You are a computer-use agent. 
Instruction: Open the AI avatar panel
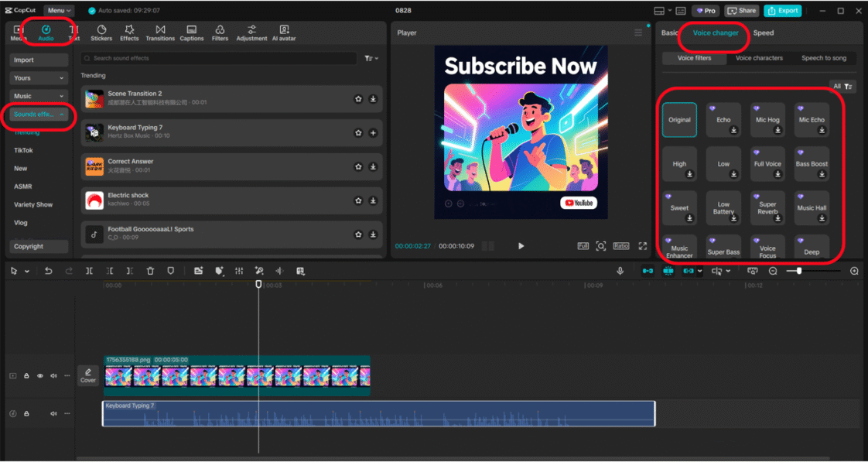click(x=284, y=33)
